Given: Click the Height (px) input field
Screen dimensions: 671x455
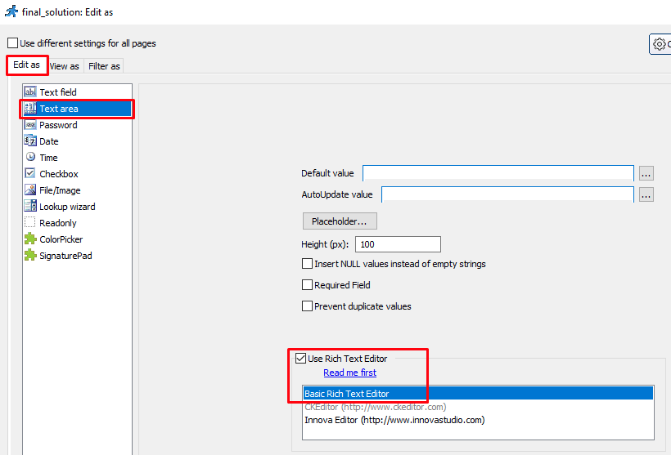Looking at the screenshot, I should point(397,244).
